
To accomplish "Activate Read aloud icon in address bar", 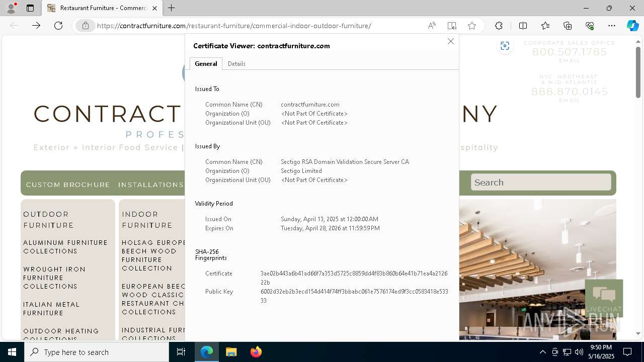I will [x=432, y=26].
